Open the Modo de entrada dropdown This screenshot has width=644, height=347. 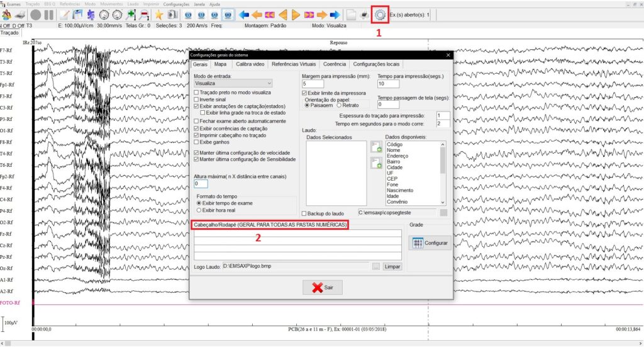click(233, 83)
